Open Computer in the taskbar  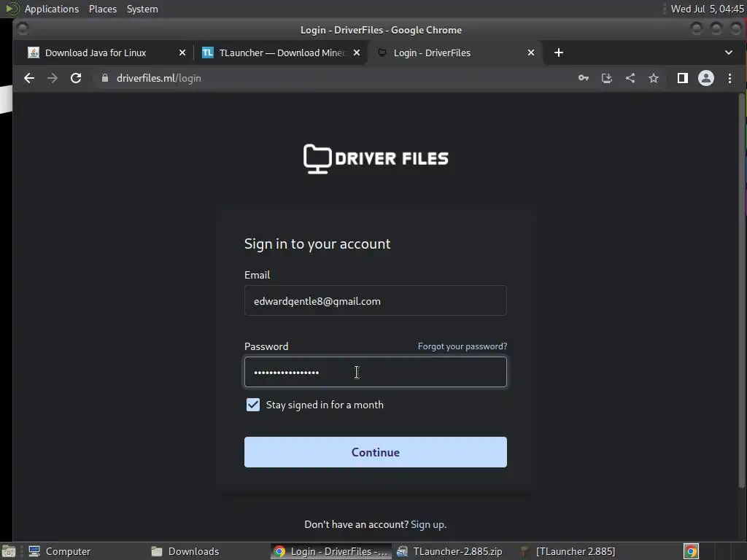[60, 551]
